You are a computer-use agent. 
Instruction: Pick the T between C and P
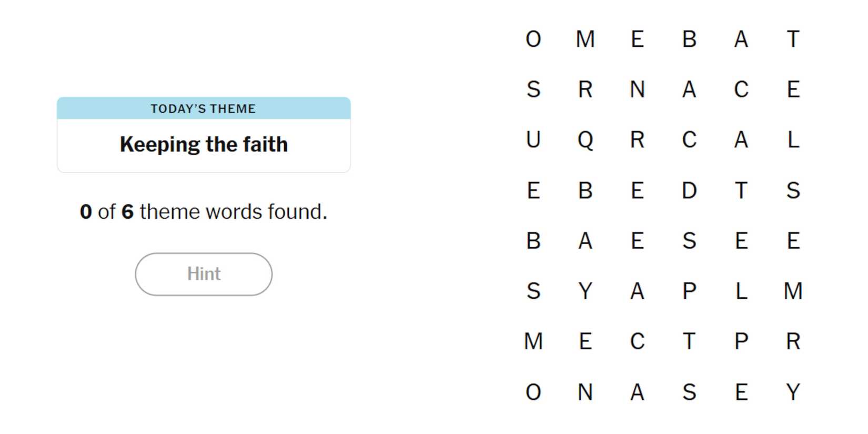(x=689, y=341)
